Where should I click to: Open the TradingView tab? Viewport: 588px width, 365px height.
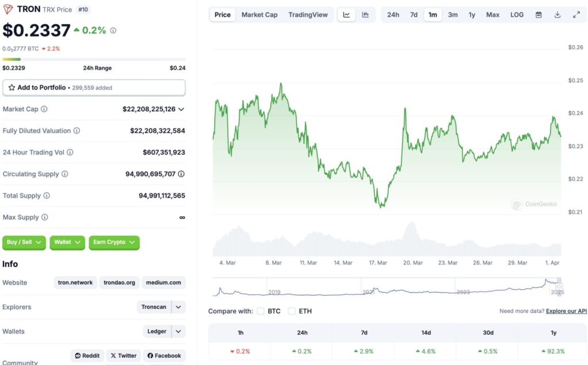(x=308, y=14)
